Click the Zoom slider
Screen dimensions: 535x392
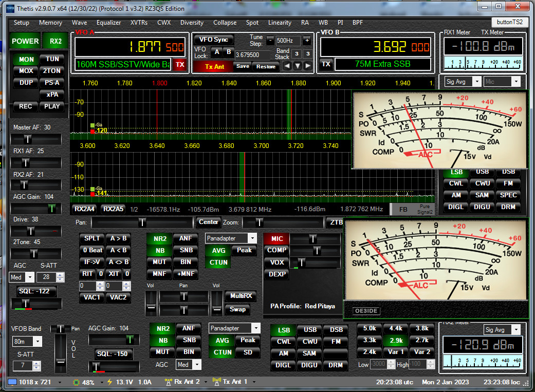click(283, 223)
